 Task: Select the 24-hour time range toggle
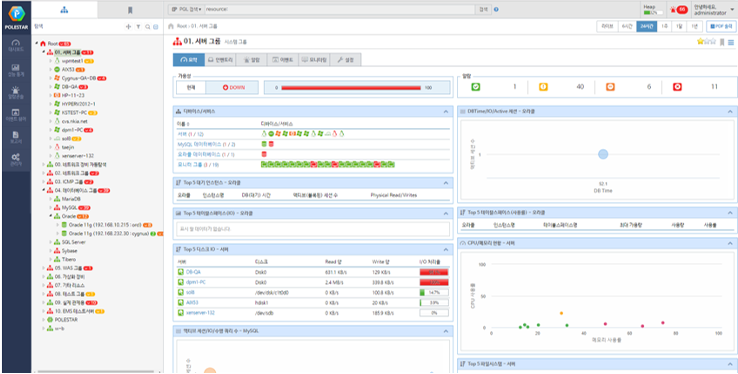coord(647,26)
